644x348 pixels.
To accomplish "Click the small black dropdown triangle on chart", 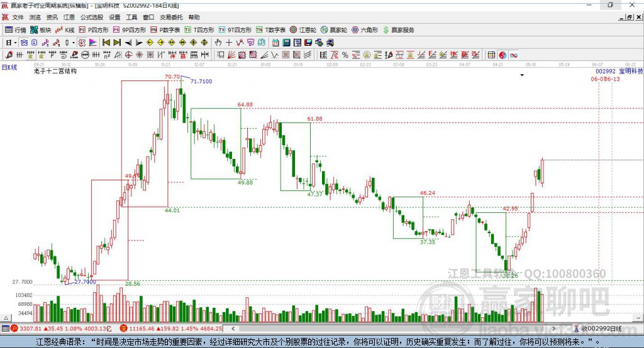I will click(522, 75).
